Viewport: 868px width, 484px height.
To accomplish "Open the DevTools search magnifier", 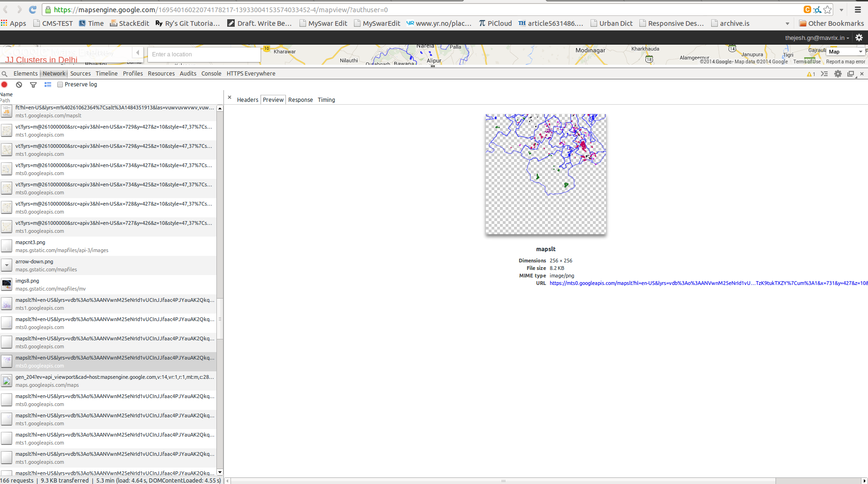I will click(5, 74).
